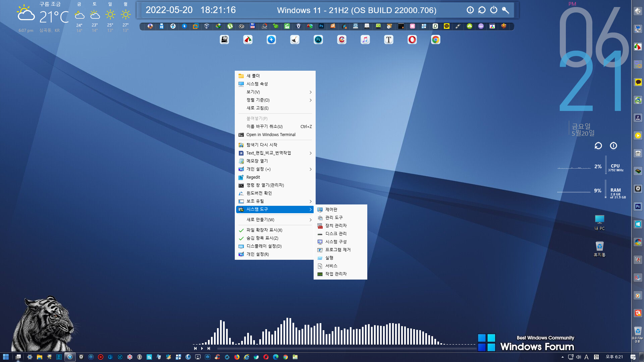This screenshot has height=362, width=644.
Task: Click the Windows Start button
Action: (x=6, y=357)
